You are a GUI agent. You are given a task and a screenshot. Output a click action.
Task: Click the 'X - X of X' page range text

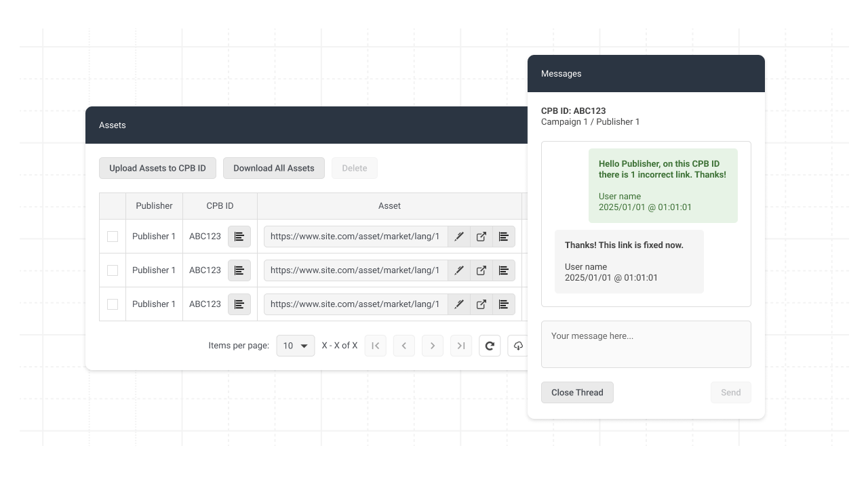[x=340, y=346]
